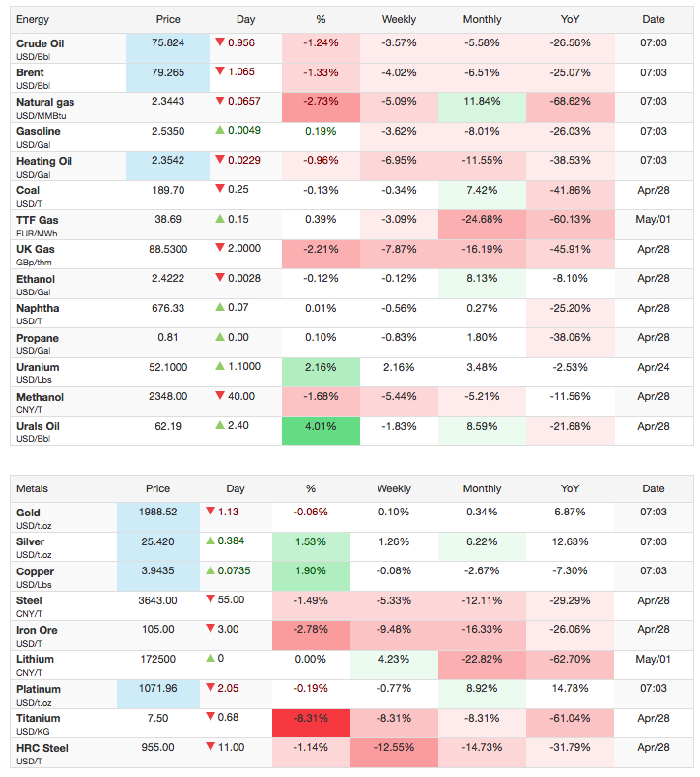Open the Gold commodity page
The height and width of the screenshot is (777, 700).
tap(28, 513)
